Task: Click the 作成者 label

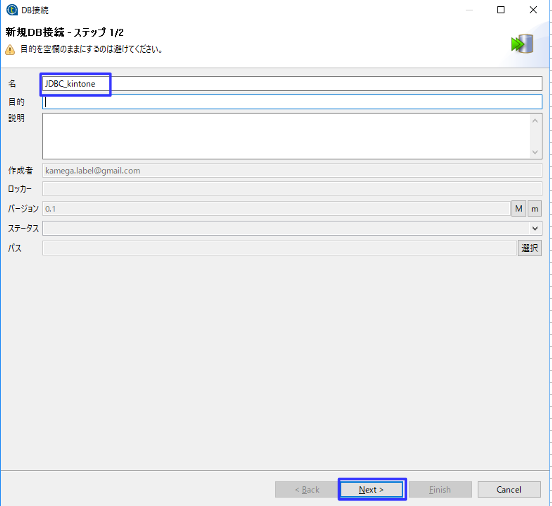Action: click(x=20, y=171)
